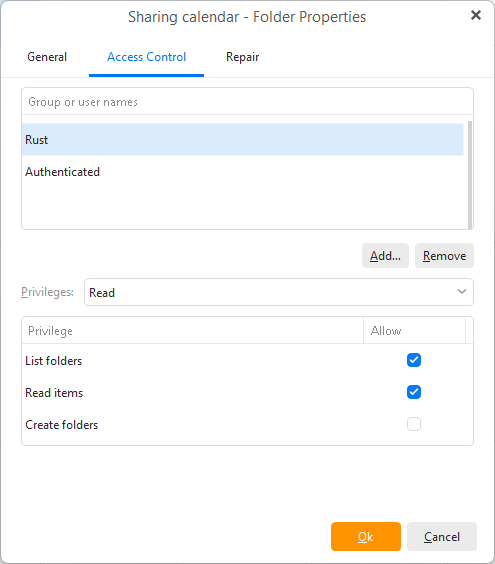
Task: Cancel the folder properties changes
Action: 442,536
